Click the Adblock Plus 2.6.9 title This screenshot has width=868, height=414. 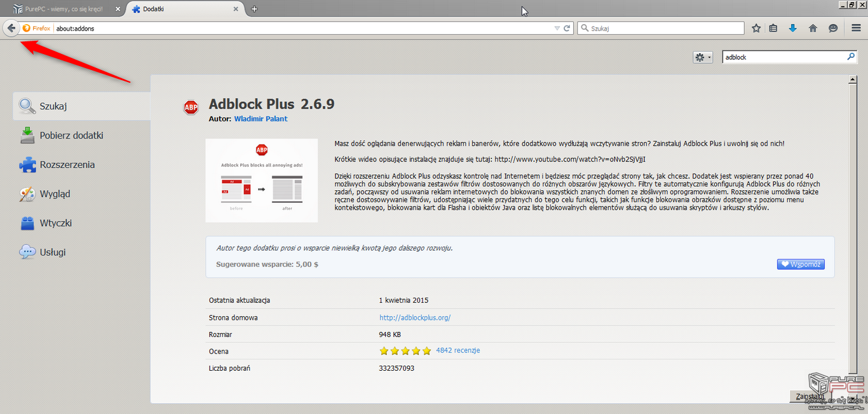[271, 104]
